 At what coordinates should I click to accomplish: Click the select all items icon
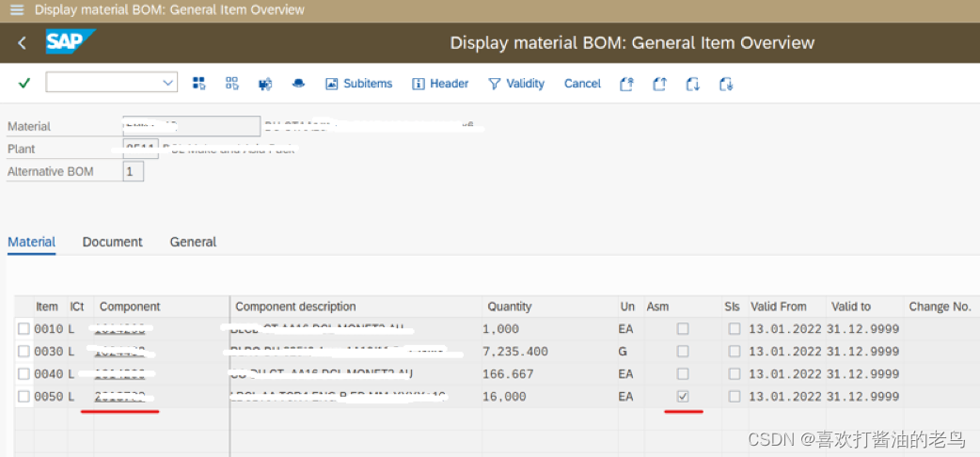pyautogui.click(x=198, y=83)
